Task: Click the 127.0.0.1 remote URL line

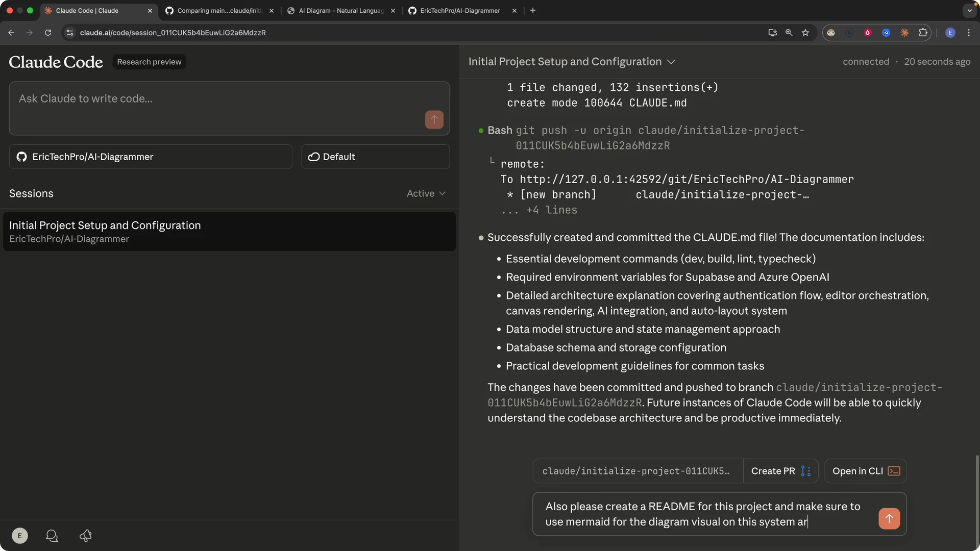Action: pyautogui.click(x=677, y=179)
